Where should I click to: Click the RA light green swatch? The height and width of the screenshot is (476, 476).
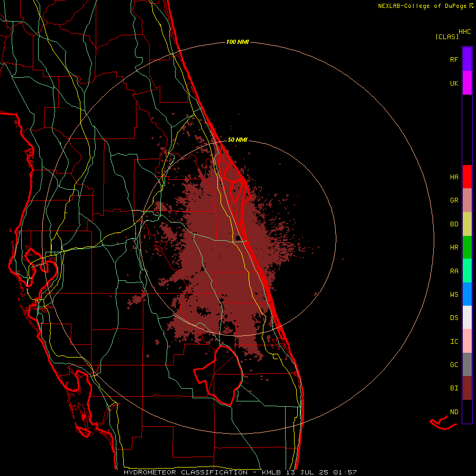pos(467,271)
